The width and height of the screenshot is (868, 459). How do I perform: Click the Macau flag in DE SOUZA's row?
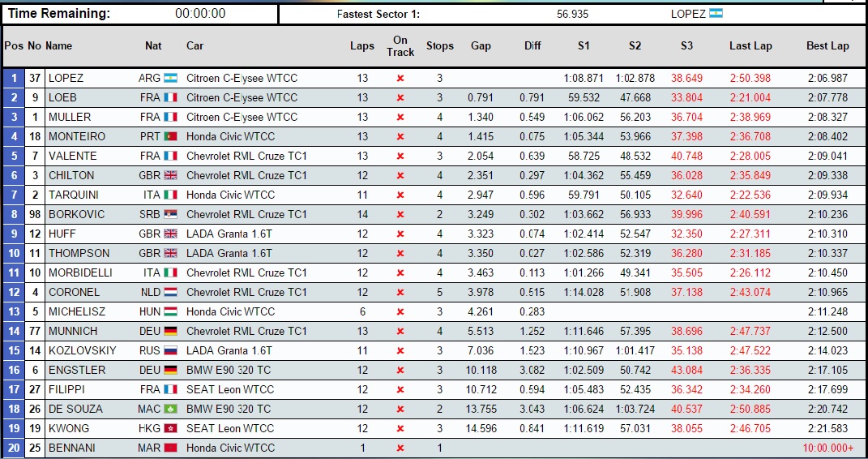170,409
